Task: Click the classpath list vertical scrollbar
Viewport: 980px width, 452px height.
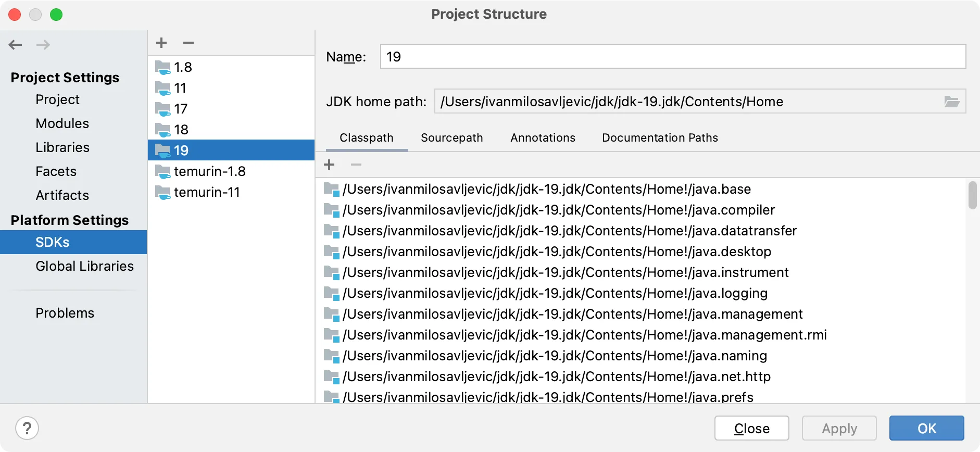Action: coord(972,195)
